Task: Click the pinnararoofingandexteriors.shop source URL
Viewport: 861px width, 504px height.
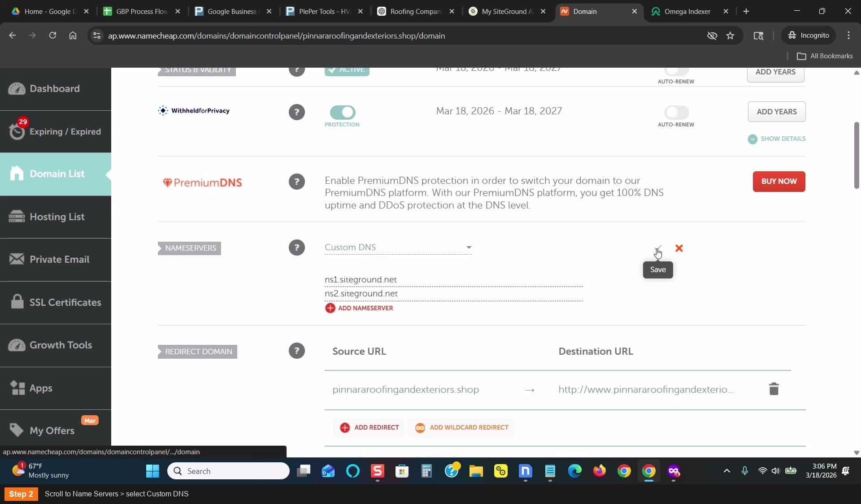Action: click(x=405, y=390)
